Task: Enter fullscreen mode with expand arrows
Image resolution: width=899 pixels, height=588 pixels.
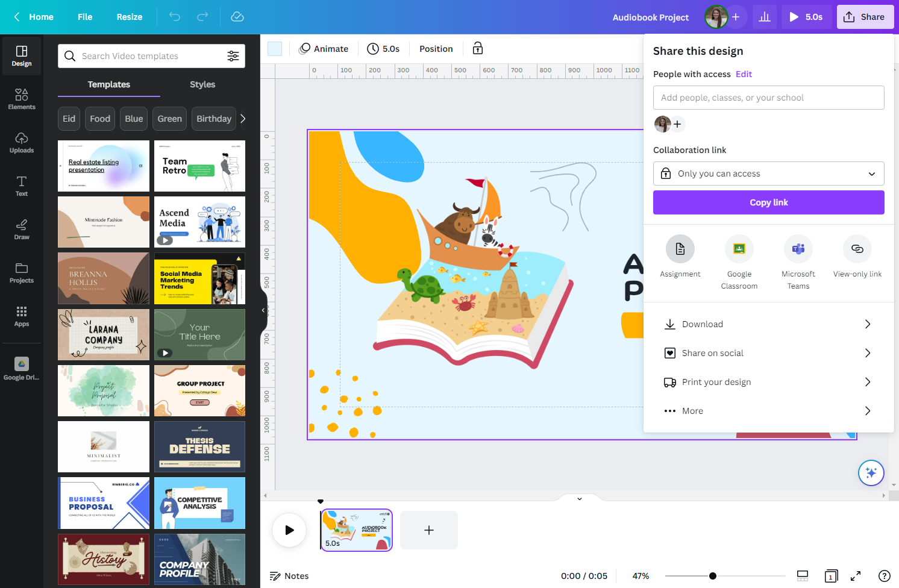Action: coord(856,576)
